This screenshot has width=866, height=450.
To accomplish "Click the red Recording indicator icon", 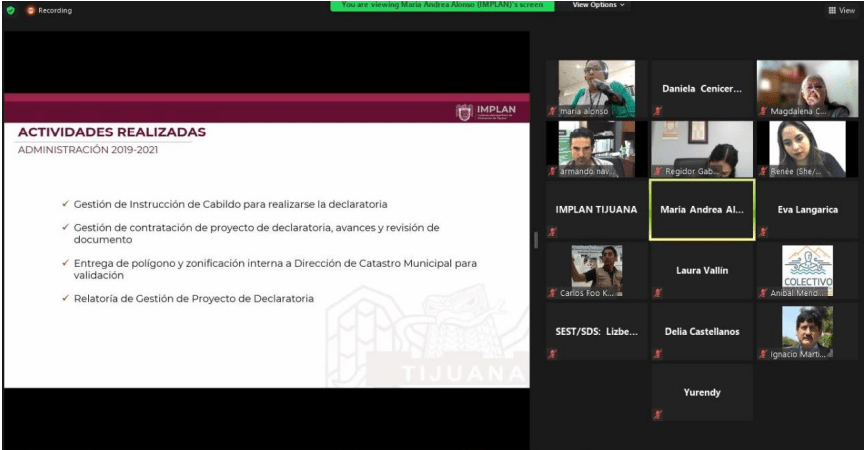I will coord(31,10).
